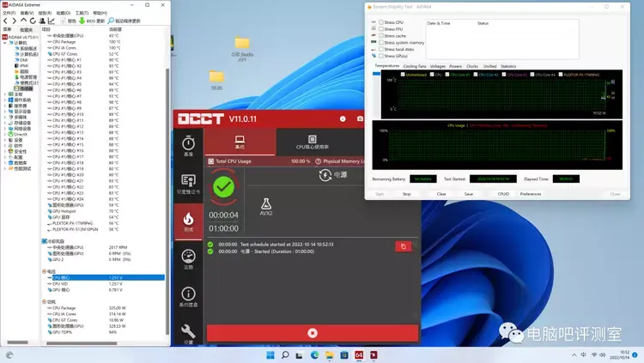The width and height of the screenshot is (644, 363).
Task: Expand the 主板 tree node
Action: [x=5, y=94]
